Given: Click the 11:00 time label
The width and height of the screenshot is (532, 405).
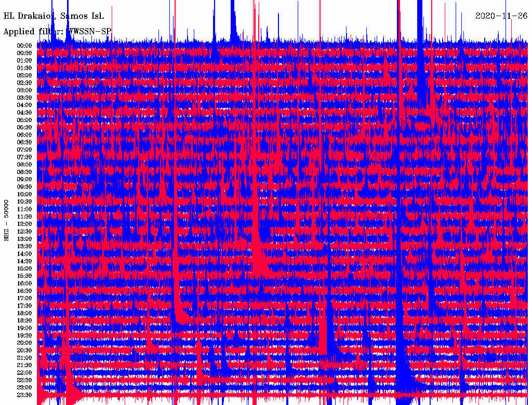Looking at the screenshot, I should click(24, 209).
